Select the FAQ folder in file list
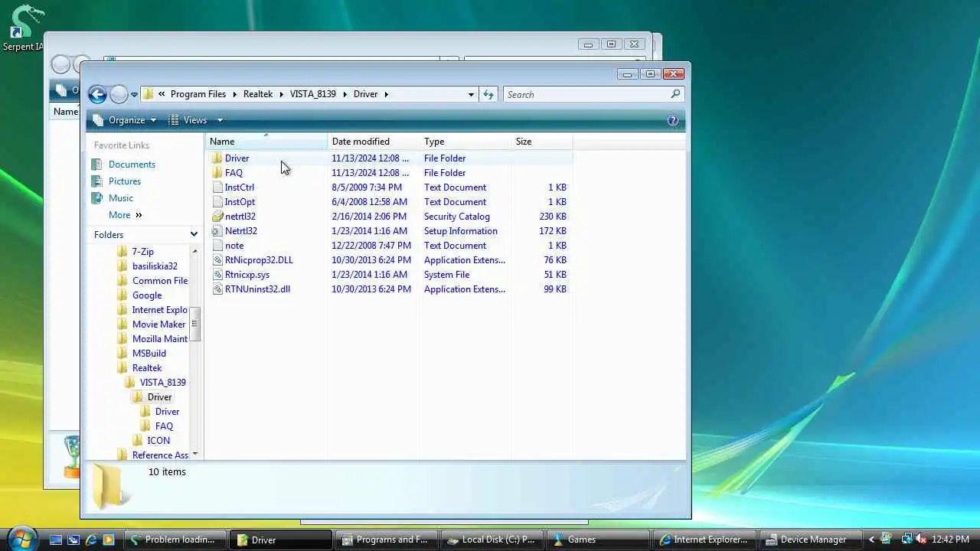 (x=234, y=173)
